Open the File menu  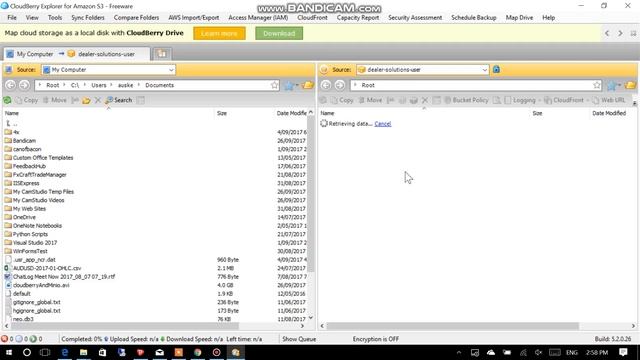click(12, 18)
